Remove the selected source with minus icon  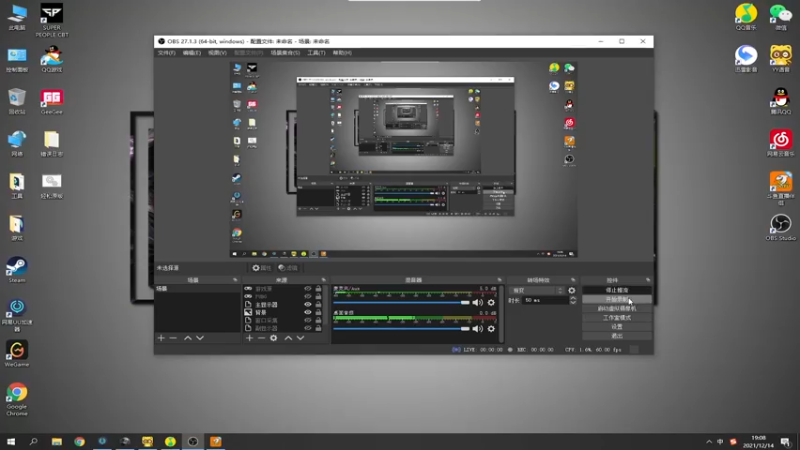pyautogui.click(x=262, y=338)
